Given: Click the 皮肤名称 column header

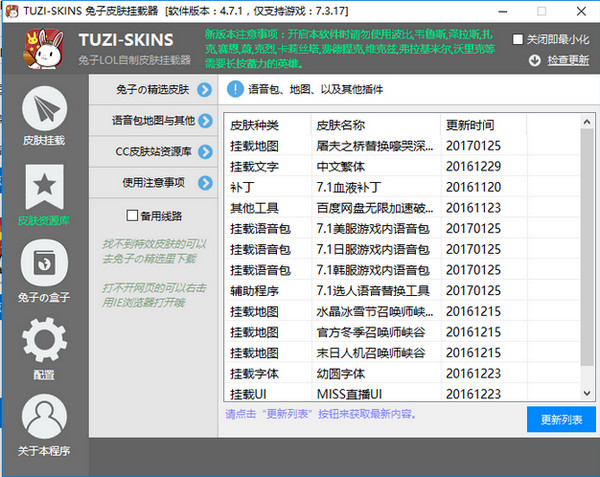Looking at the screenshot, I should coord(376,125).
